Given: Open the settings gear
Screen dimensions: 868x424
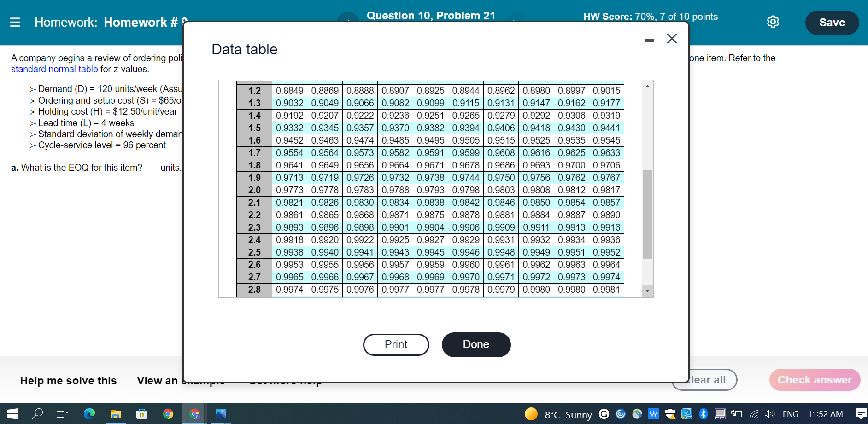Looking at the screenshot, I should pos(773,22).
